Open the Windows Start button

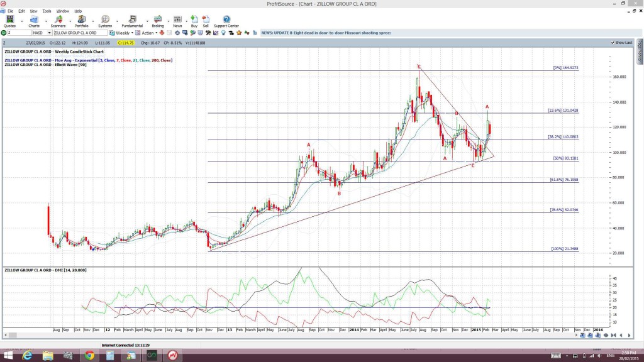coord(7,356)
